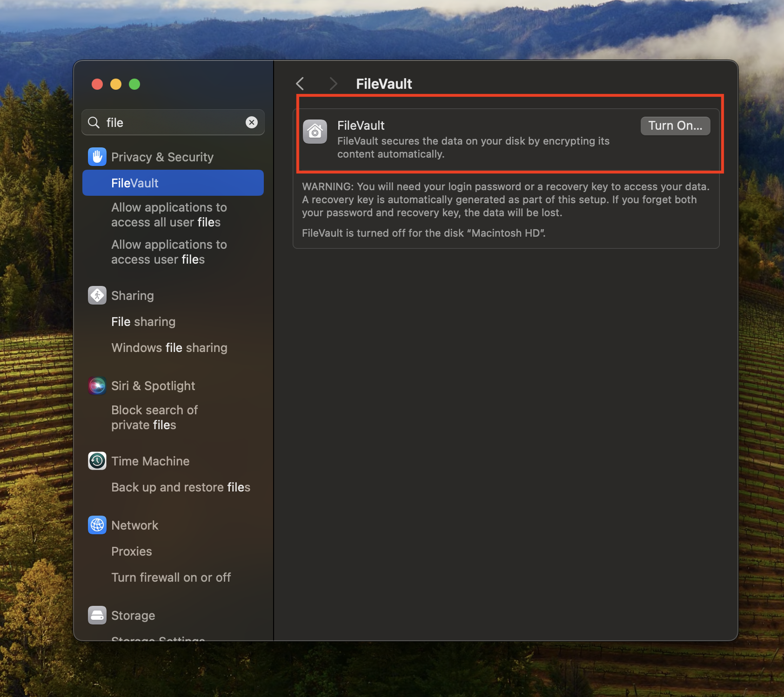Click the Storage drive icon
The height and width of the screenshot is (697, 784).
point(97,616)
